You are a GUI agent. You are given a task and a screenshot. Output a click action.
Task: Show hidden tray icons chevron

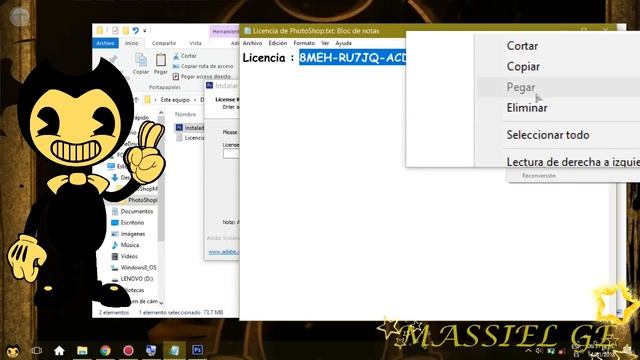529,351
